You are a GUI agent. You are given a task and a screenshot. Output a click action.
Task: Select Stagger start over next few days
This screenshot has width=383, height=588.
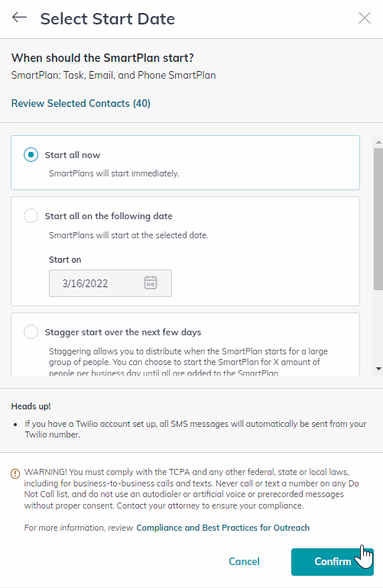31,331
